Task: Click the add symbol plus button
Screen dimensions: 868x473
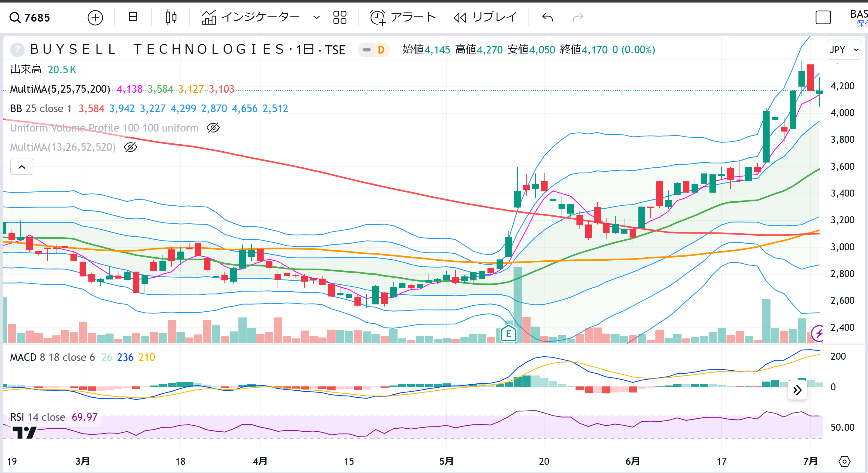Action: click(95, 18)
